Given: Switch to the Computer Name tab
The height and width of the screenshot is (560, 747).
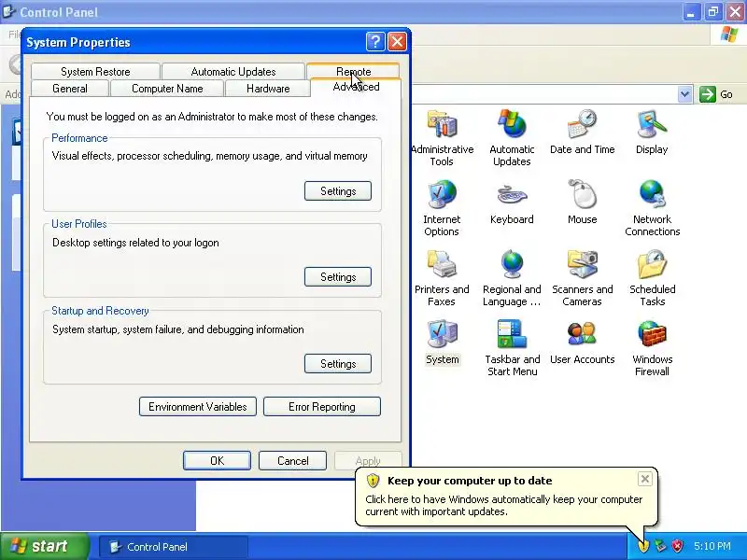Looking at the screenshot, I should click(x=167, y=89).
